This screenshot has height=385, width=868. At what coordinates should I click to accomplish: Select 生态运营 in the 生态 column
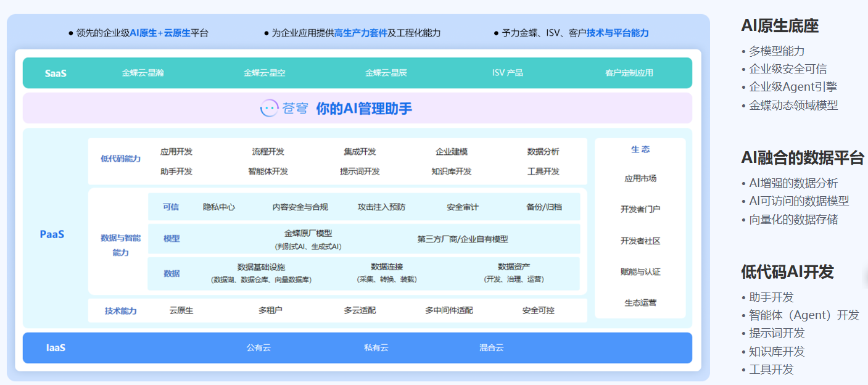[640, 302]
